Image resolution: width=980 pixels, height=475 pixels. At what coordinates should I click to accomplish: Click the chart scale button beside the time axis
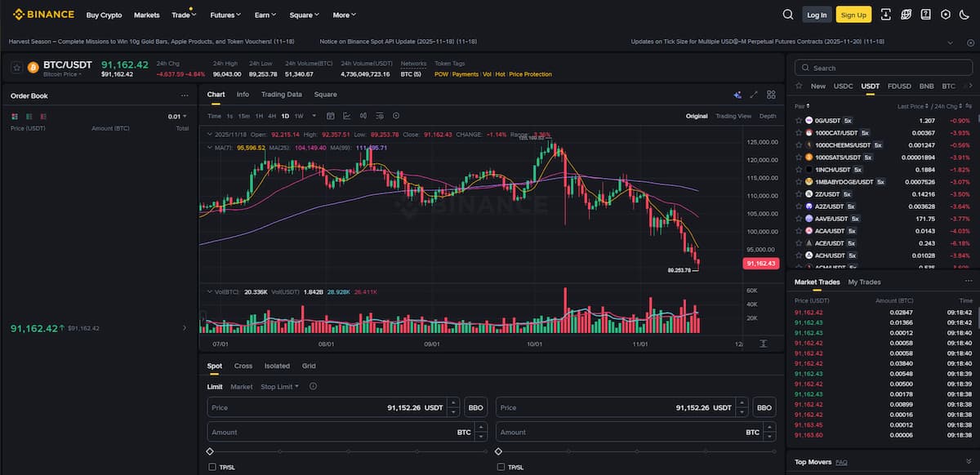(x=763, y=344)
